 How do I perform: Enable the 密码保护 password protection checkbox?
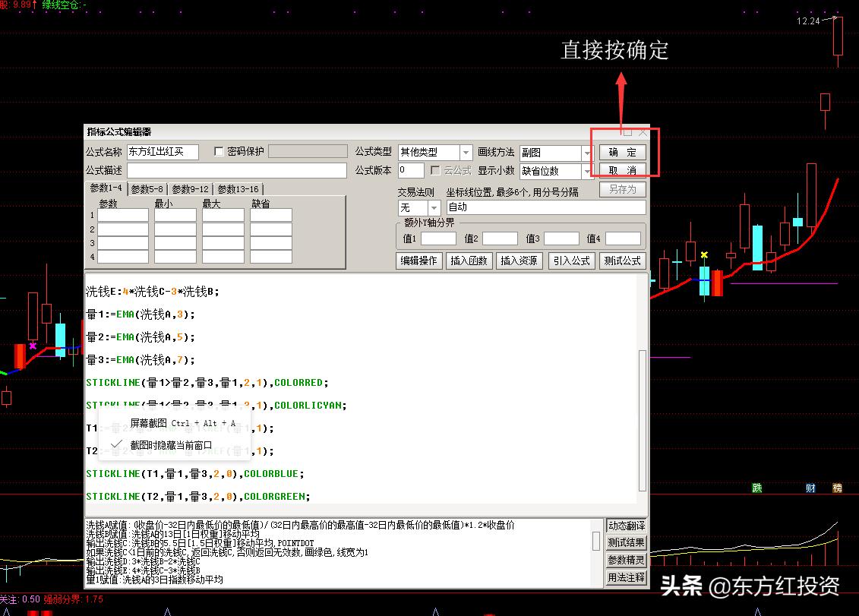point(218,150)
